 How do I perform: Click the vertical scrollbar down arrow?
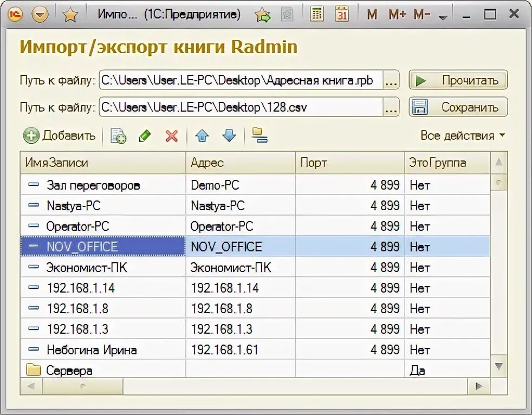pyautogui.click(x=499, y=366)
